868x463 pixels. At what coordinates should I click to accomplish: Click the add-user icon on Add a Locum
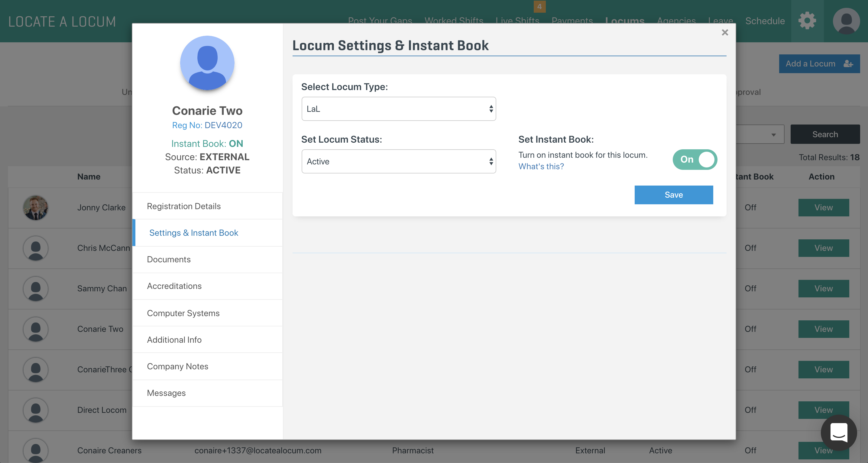[x=848, y=64]
